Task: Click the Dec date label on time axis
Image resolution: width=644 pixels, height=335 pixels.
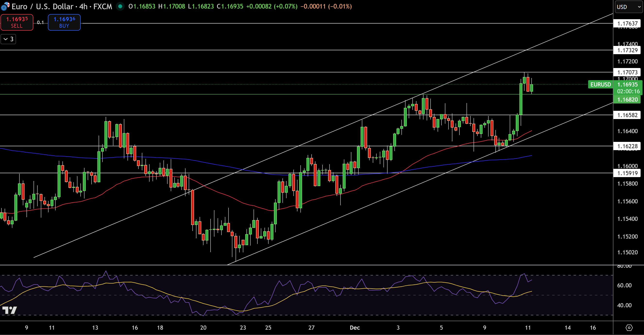Action: tap(355, 328)
